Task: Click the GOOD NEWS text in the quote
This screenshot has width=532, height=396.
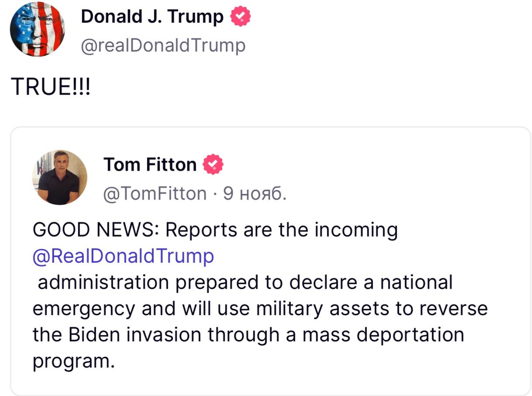Action: coord(95,230)
